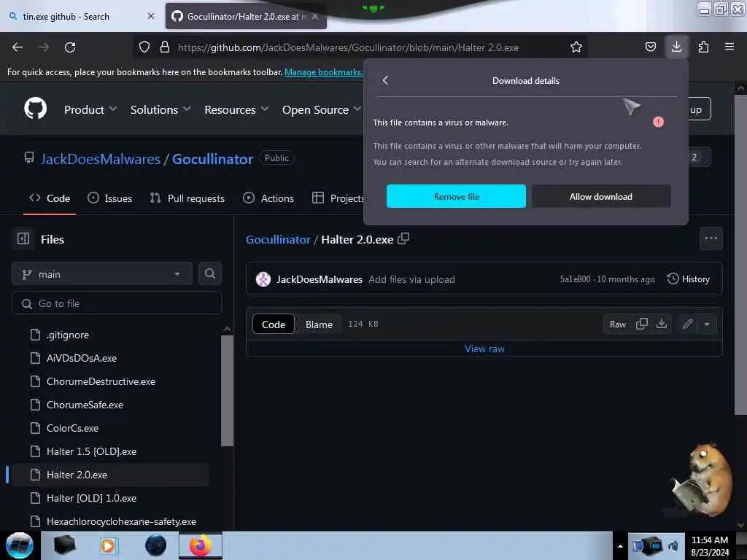The height and width of the screenshot is (560, 747).
Task: Copy the Halter 2.0.exe file path
Action: (x=403, y=238)
